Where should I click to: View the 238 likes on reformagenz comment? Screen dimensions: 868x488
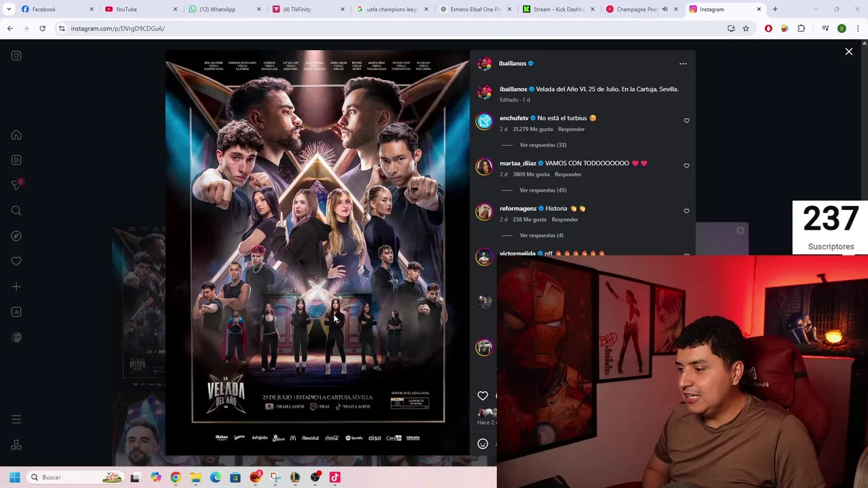pos(530,220)
